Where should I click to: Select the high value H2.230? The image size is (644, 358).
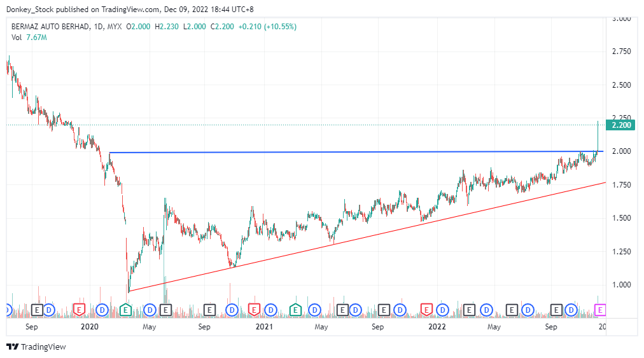point(167,27)
